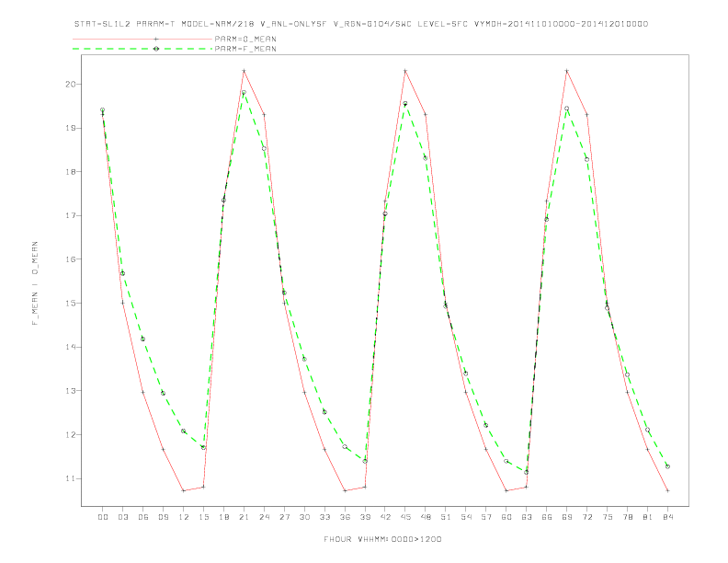
Task: Click x-axis tick label 09
Action: tap(163, 517)
